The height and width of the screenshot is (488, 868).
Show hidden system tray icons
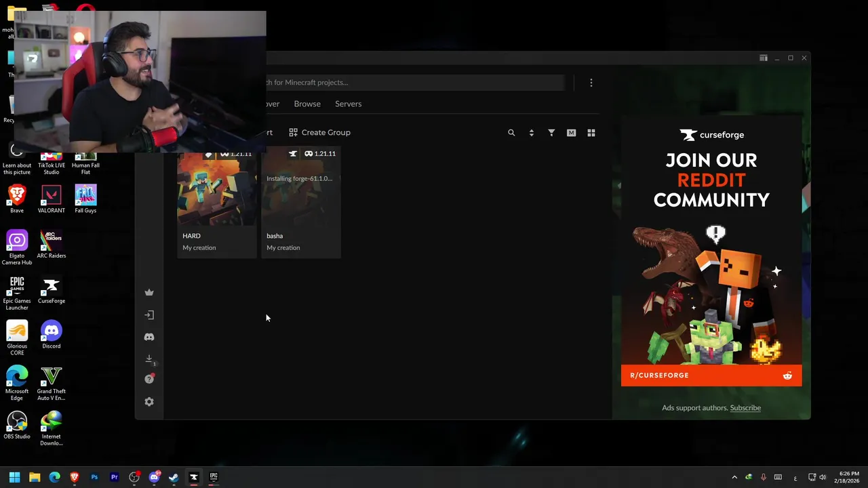tap(734, 477)
